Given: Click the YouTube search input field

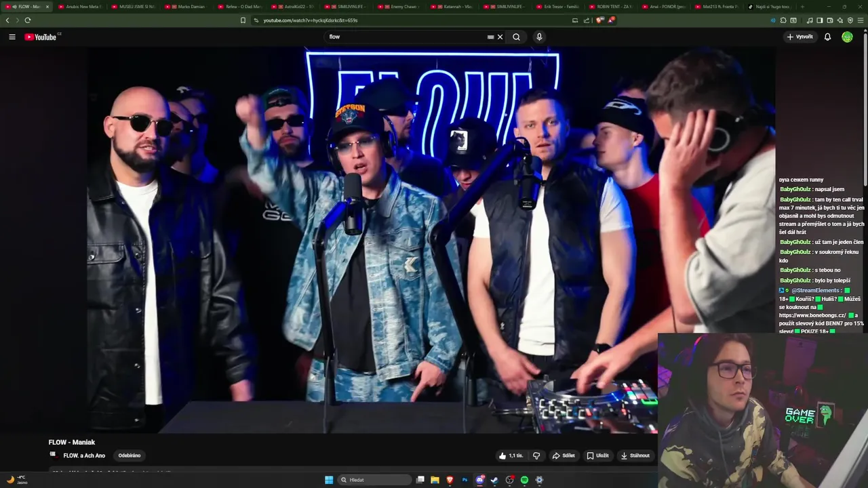Looking at the screenshot, I should [x=406, y=37].
